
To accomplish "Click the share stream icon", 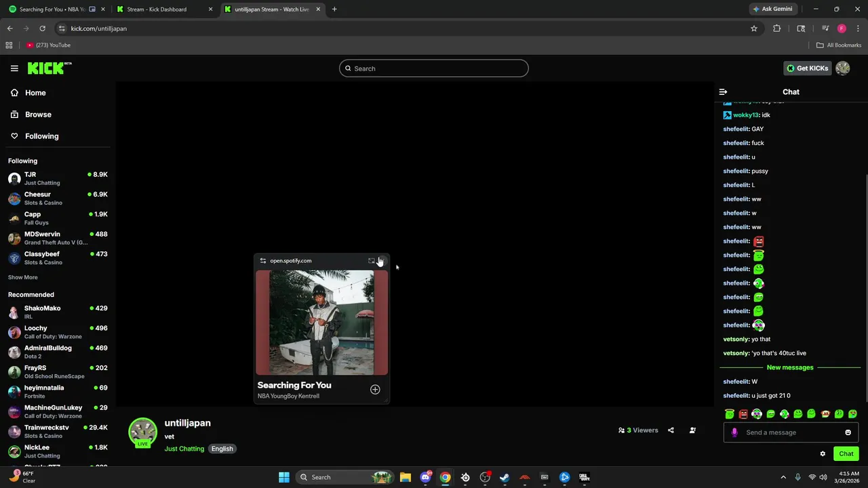I will (671, 430).
